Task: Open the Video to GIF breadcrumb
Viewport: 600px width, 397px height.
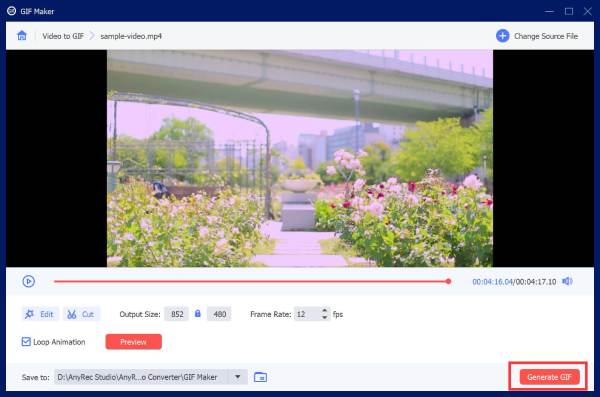Action: coord(63,36)
